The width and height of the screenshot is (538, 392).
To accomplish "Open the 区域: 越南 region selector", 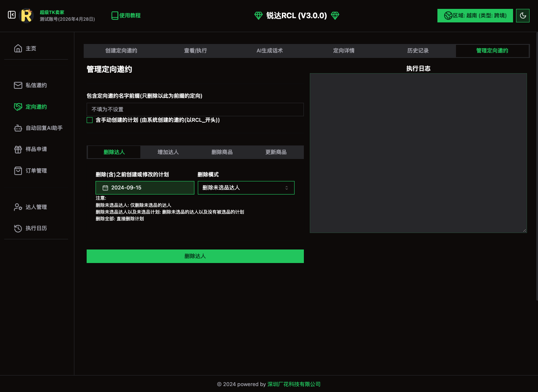I will [475, 16].
